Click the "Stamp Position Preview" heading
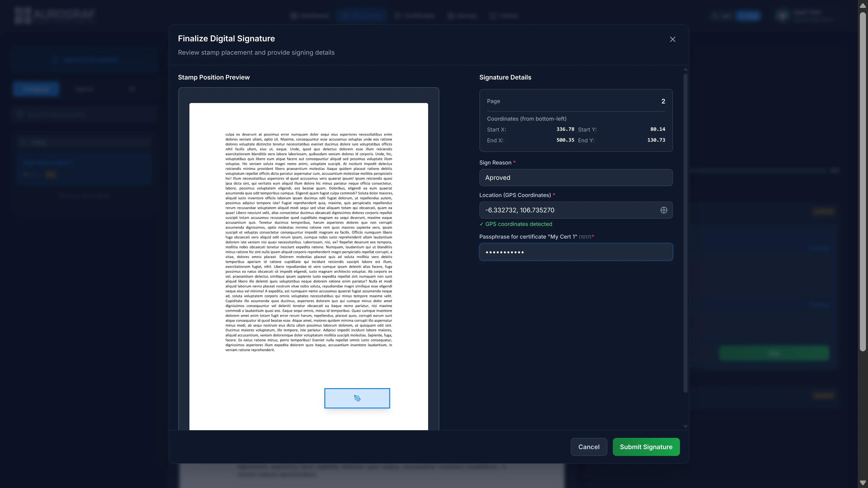868x488 pixels. point(214,77)
